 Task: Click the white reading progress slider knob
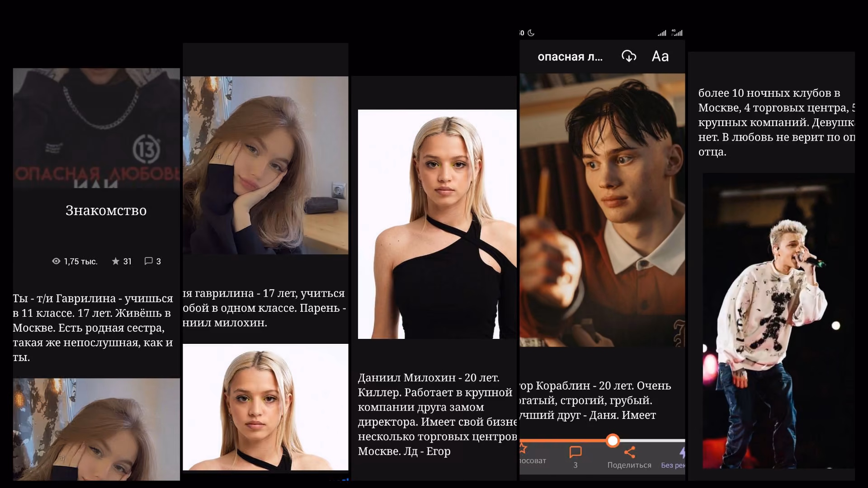pos(613,441)
